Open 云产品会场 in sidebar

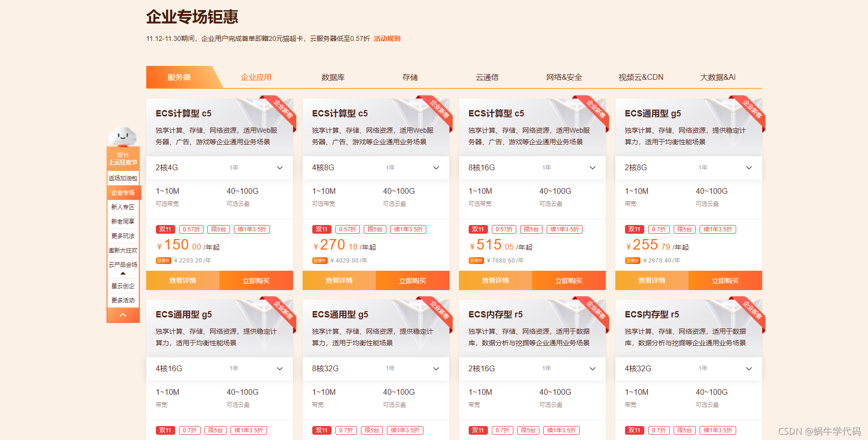click(123, 264)
